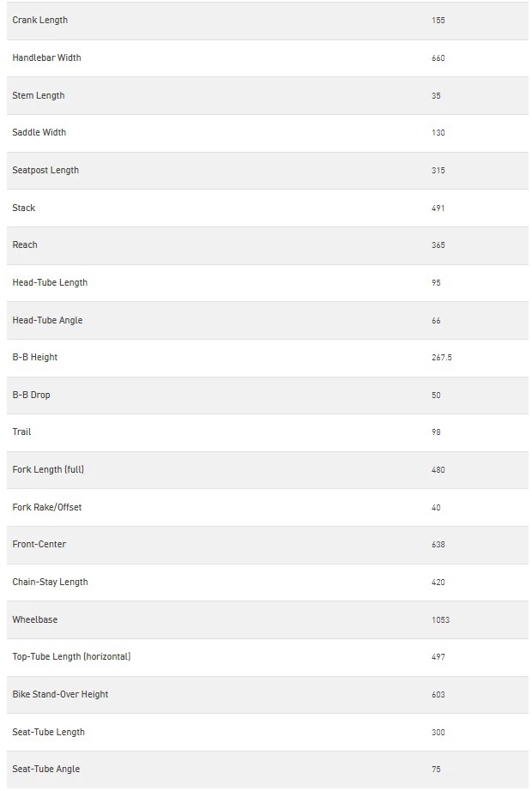Click the Trail value 98
Viewport: 532px width, 791px height.
tap(436, 432)
